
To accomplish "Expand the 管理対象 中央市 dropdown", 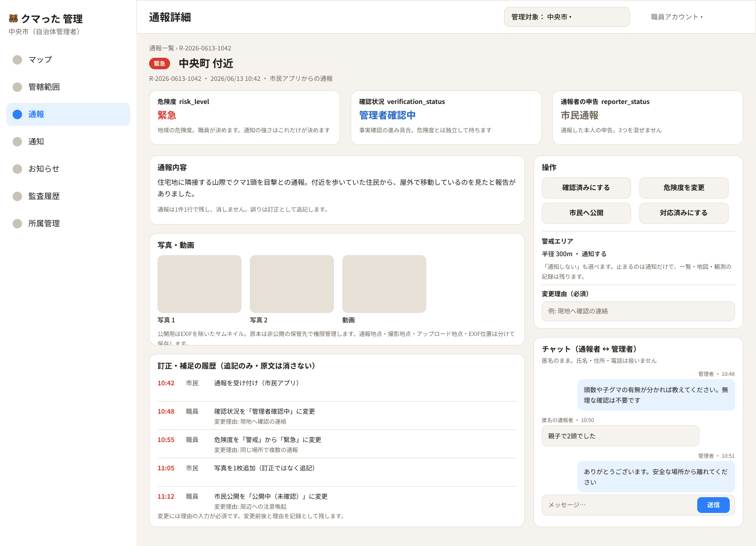I will (x=567, y=17).
